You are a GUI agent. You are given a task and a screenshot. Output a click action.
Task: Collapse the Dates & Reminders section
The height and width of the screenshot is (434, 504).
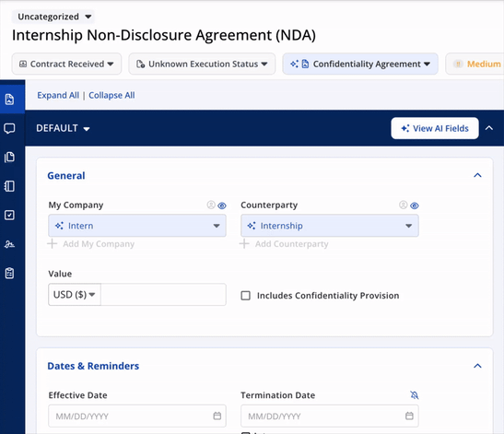point(477,366)
